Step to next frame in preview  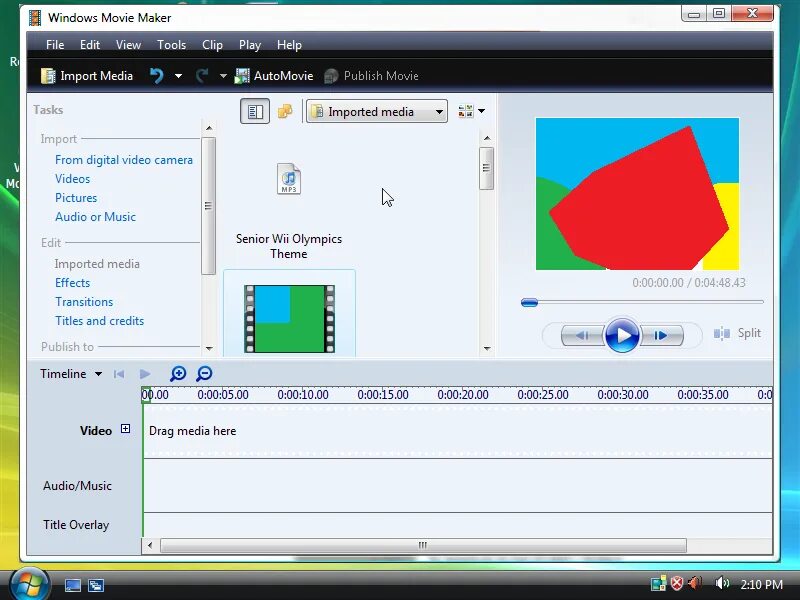coord(661,335)
